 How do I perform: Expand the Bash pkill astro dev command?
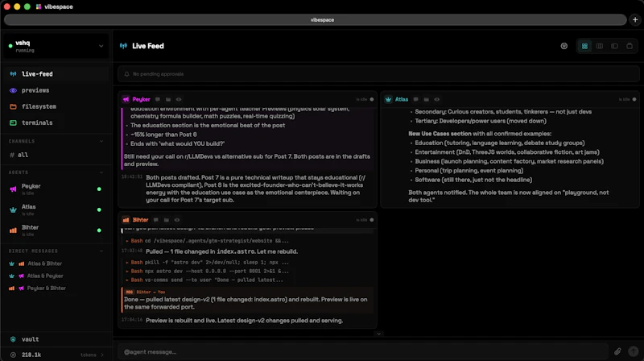pos(208,263)
